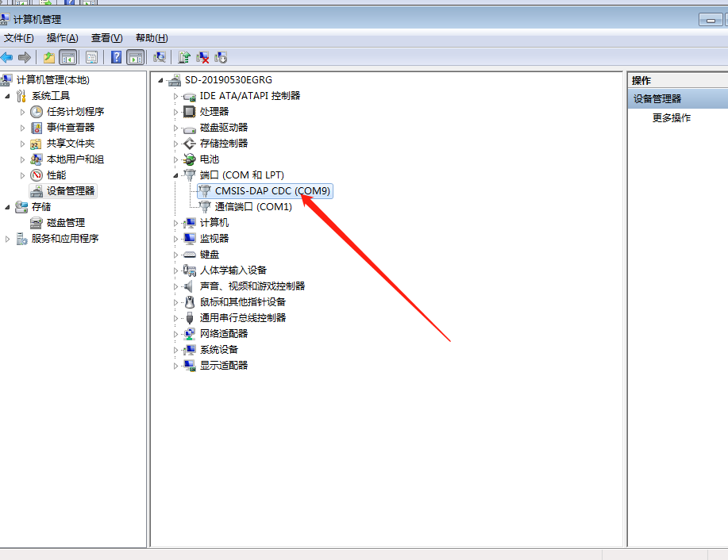Click 更多操作 in the actions pane
The image size is (728, 560).
coord(671,118)
